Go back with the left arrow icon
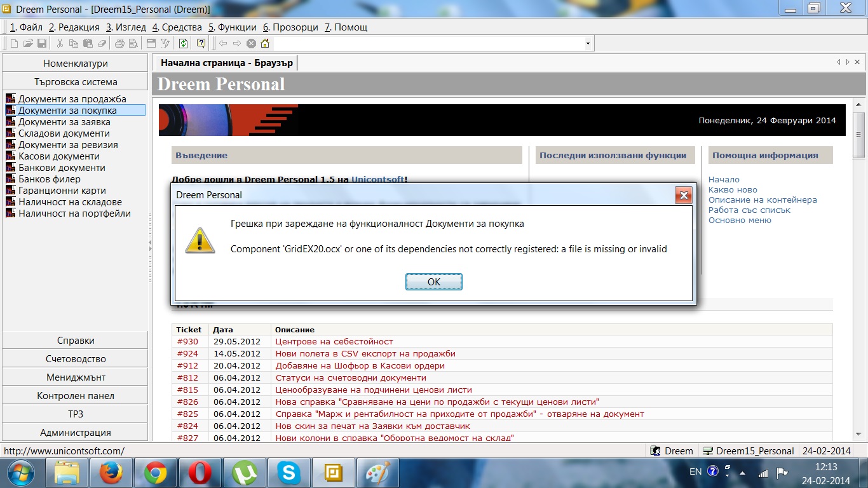Viewport: 868px width, 488px height. tap(223, 43)
